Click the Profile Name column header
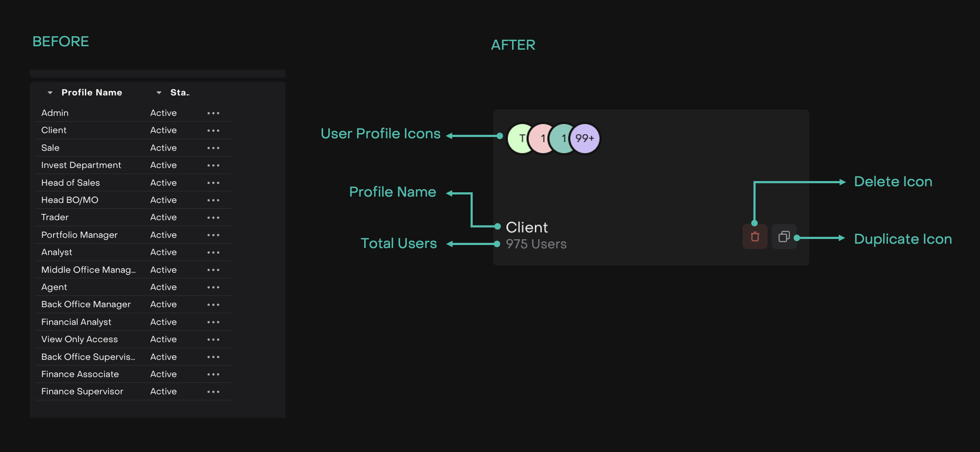This screenshot has height=452, width=980. [x=92, y=92]
